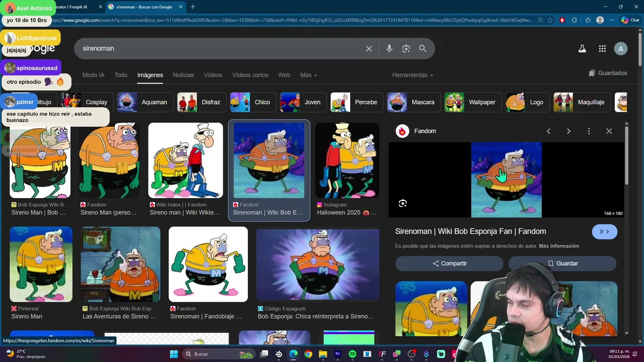This screenshot has height=362, width=644.
Task: Open the browser Extensions puzzle icon
Action: click(x=575, y=20)
